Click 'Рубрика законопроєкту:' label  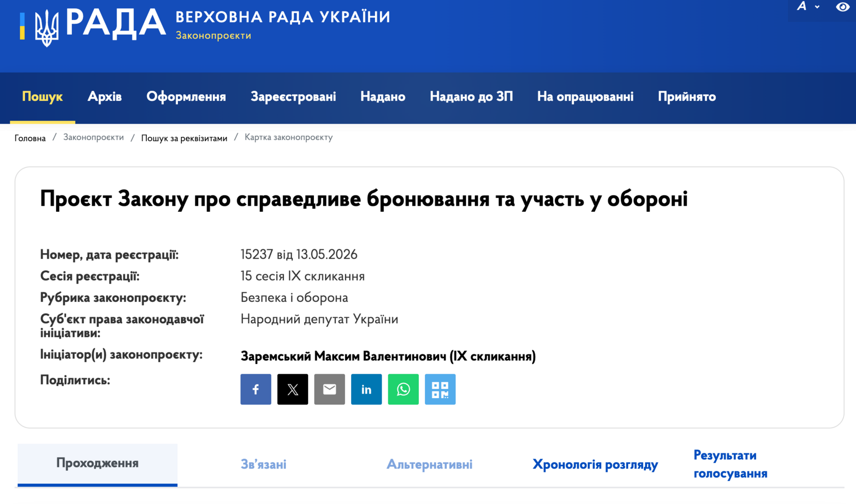(113, 297)
